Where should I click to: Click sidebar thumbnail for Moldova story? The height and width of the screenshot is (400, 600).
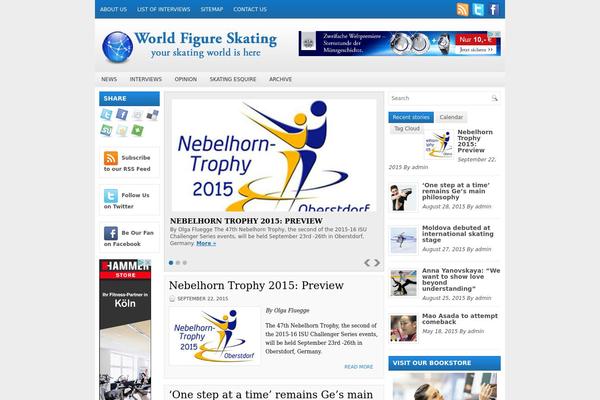pos(403,240)
